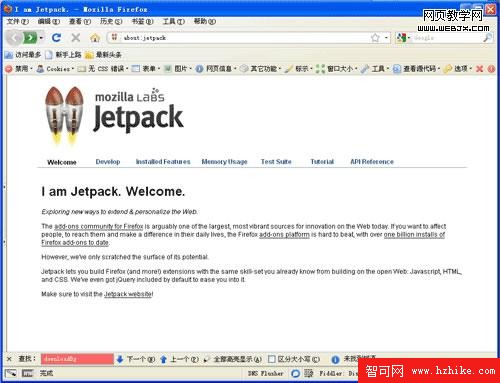Click the red X icon on the developer toolbar
Image resolution: width=500 pixels, height=383 pixels.
click(479, 69)
